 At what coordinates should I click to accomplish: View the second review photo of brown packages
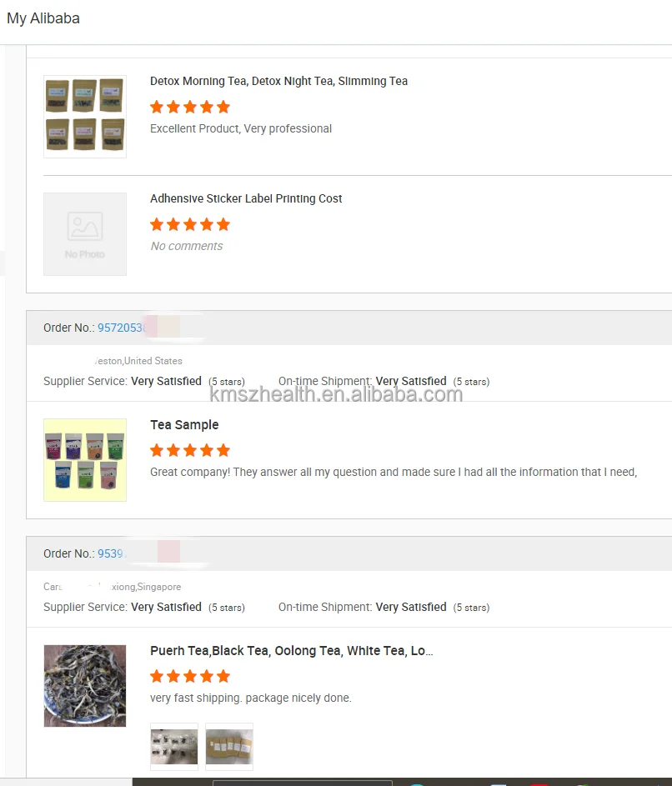(229, 746)
